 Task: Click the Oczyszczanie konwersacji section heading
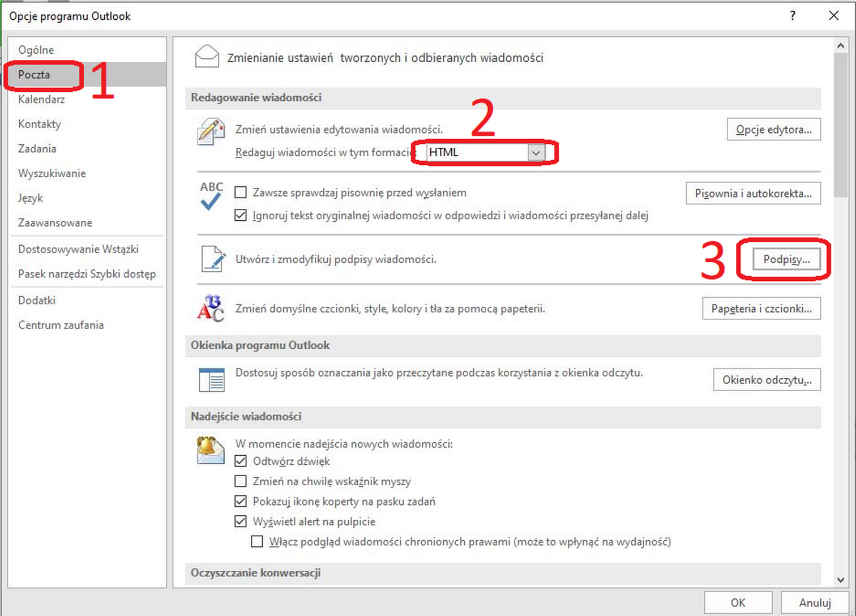[x=255, y=573]
